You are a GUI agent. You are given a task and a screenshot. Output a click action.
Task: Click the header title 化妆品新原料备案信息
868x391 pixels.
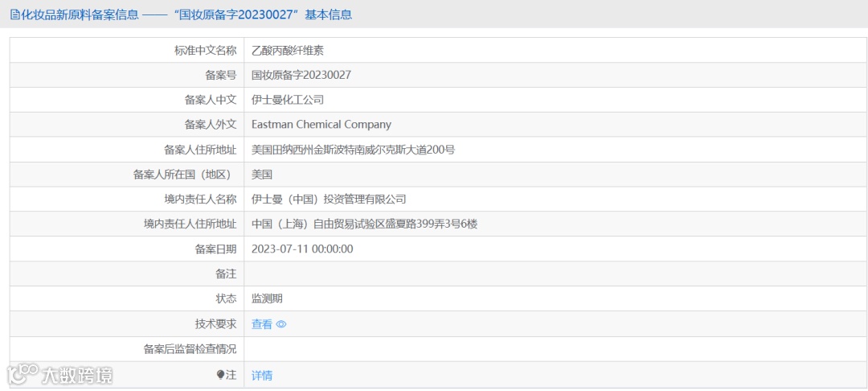tap(79, 15)
